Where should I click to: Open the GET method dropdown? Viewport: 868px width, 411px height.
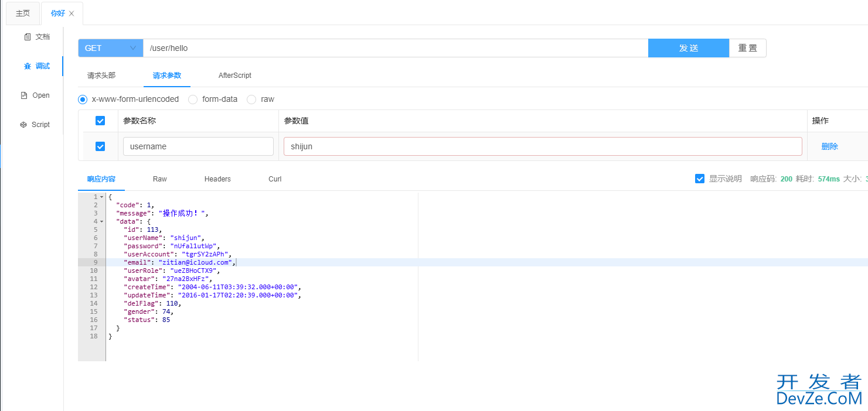point(111,48)
